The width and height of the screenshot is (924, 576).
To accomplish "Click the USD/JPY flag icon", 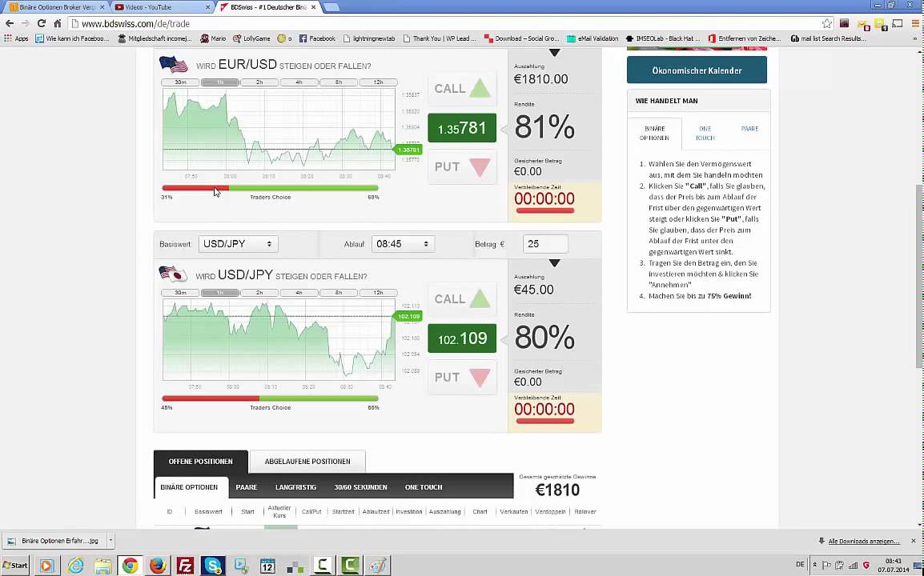I will click(x=173, y=274).
